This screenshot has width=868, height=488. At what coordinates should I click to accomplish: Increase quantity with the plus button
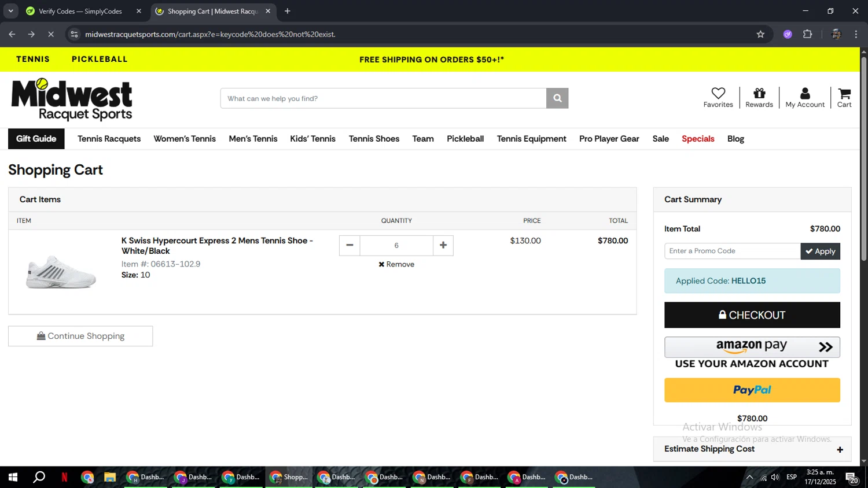(443, 245)
